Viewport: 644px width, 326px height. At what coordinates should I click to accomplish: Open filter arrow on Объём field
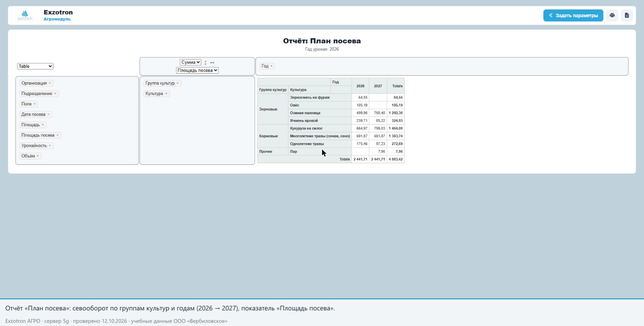[x=38, y=156]
